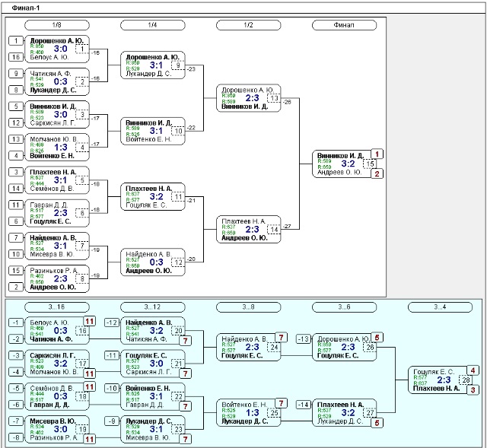This screenshot has width=487, height=448.
Task: Select seed 1 box beside Дорошенко
Action: coord(16,40)
